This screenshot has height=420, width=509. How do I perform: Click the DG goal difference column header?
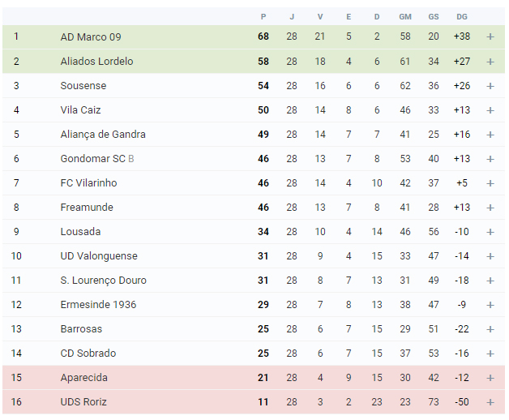pos(462,17)
